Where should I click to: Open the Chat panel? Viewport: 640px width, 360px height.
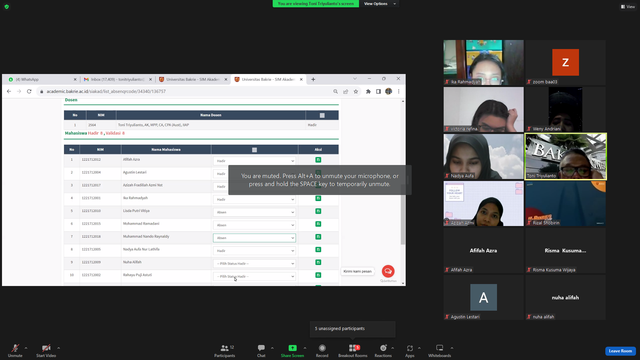[x=261, y=350]
